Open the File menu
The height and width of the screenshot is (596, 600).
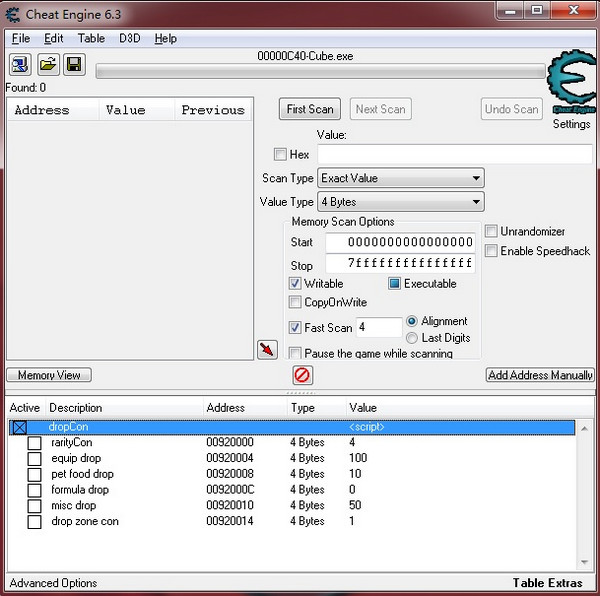pos(21,38)
